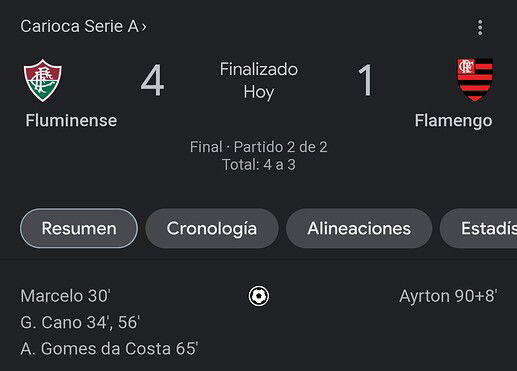This screenshot has height=371, width=517.
Task: Switch to the Cronología tab
Action: 212,228
